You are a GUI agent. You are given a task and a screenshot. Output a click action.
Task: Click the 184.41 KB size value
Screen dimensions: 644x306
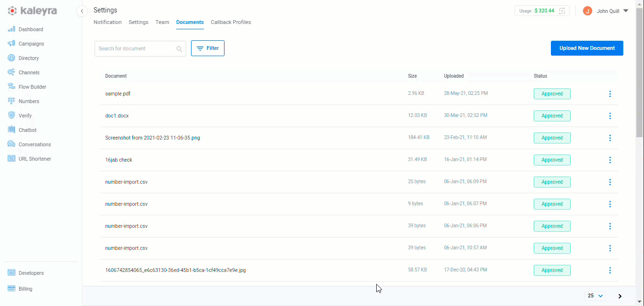point(418,138)
